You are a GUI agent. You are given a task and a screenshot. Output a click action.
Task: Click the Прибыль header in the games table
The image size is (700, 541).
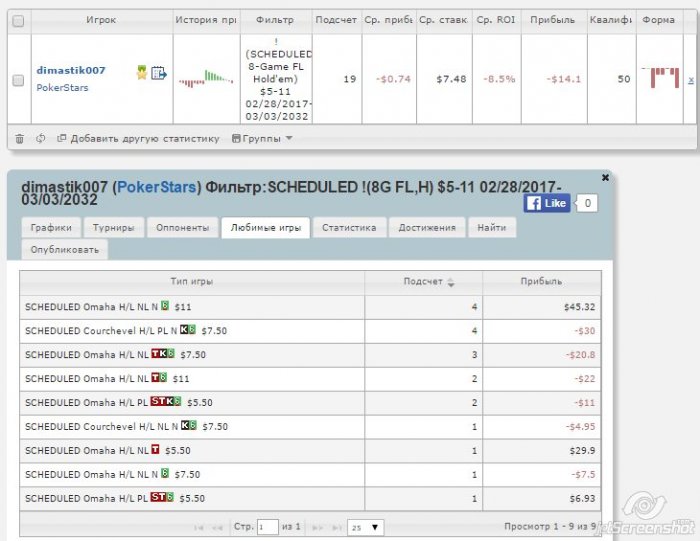pyautogui.click(x=542, y=282)
